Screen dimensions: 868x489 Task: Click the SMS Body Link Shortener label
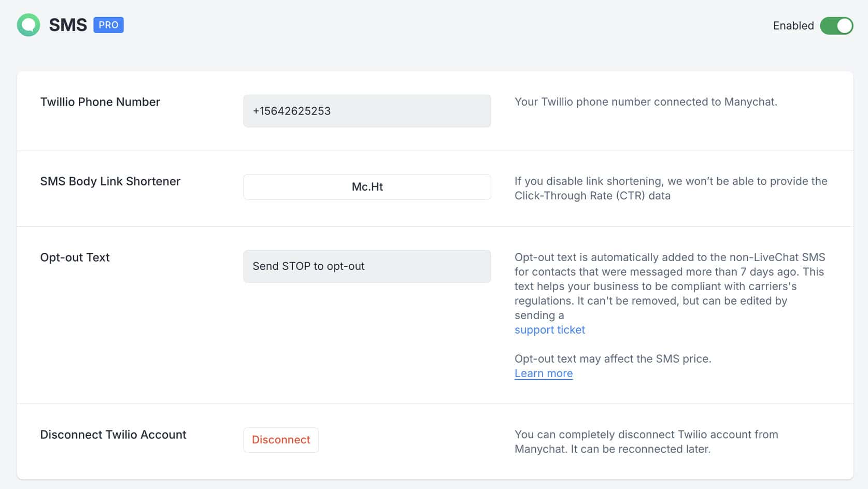[x=110, y=181]
